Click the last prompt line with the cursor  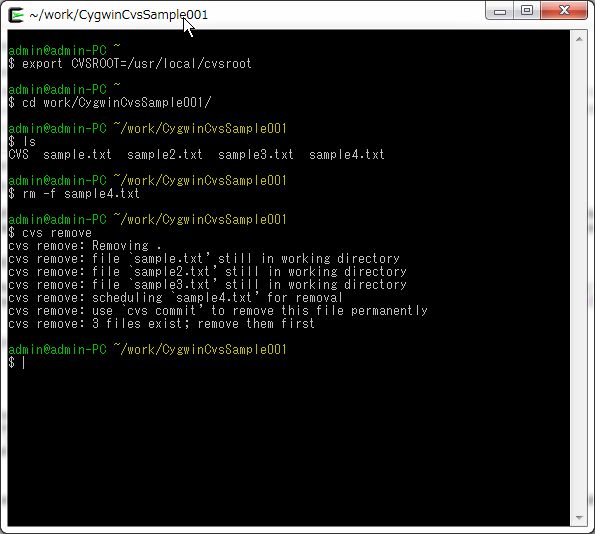(x=17, y=363)
